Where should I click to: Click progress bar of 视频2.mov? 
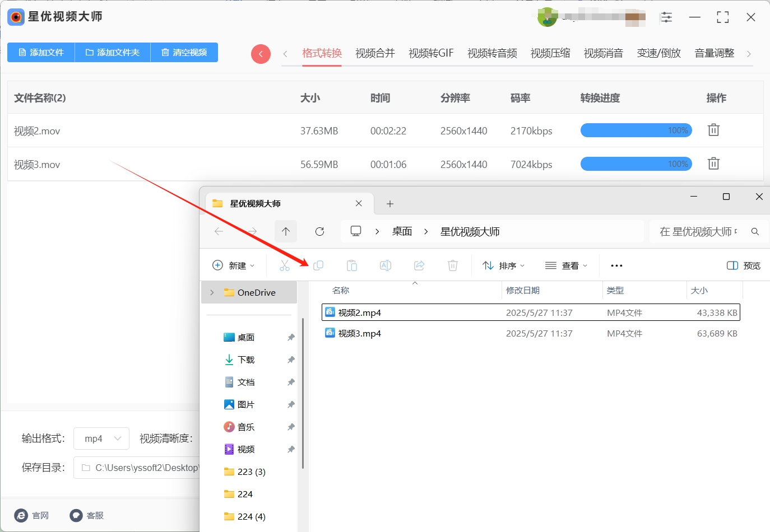(x=636, y=130)
